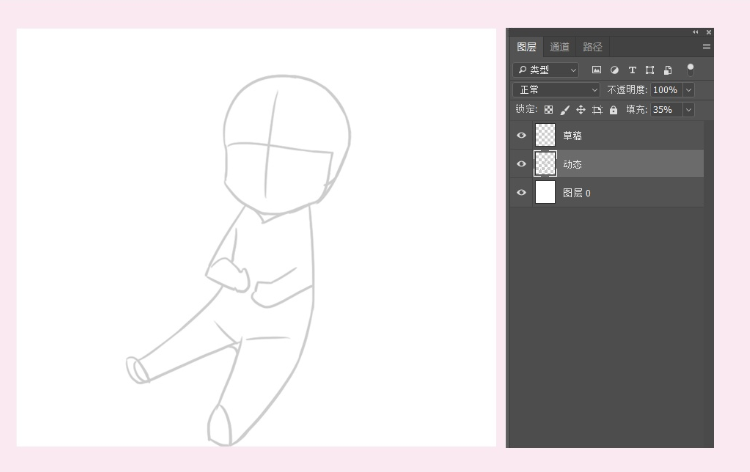Switch to the 路径 tab
This screenshot has width=750, height=472.
point(593,47)
